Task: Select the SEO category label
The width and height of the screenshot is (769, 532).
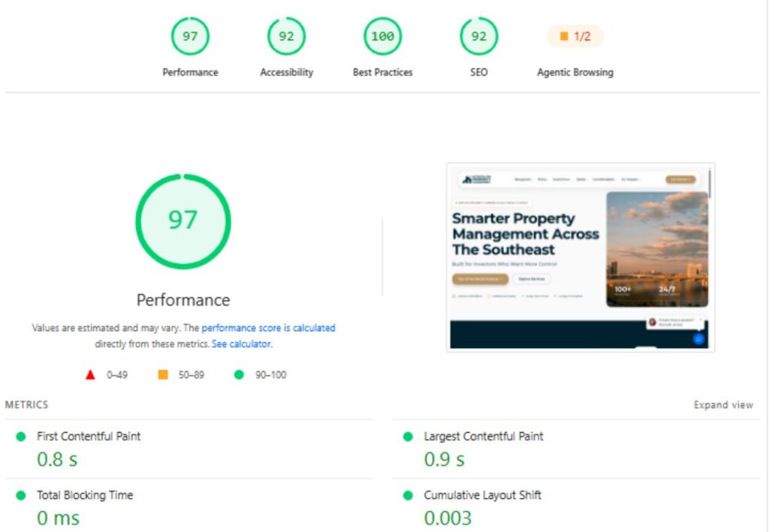Action: click(478, 72)
